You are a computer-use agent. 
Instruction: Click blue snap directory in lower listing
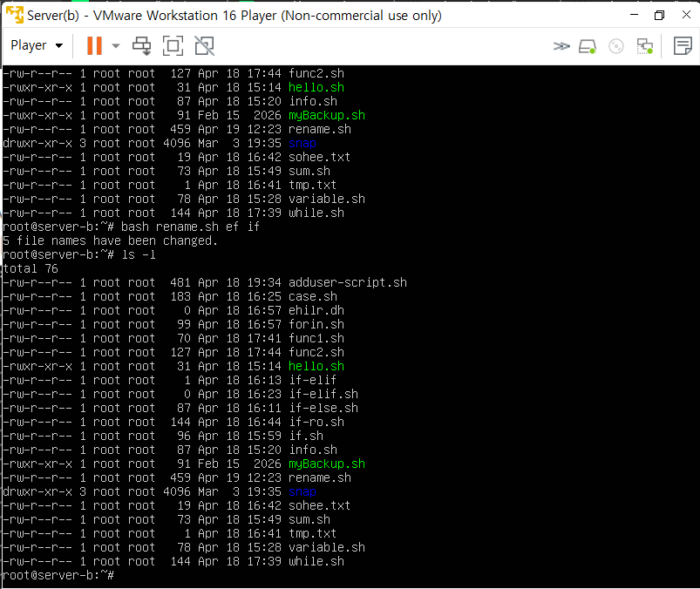pyautogui.click(x=302, y=491)
